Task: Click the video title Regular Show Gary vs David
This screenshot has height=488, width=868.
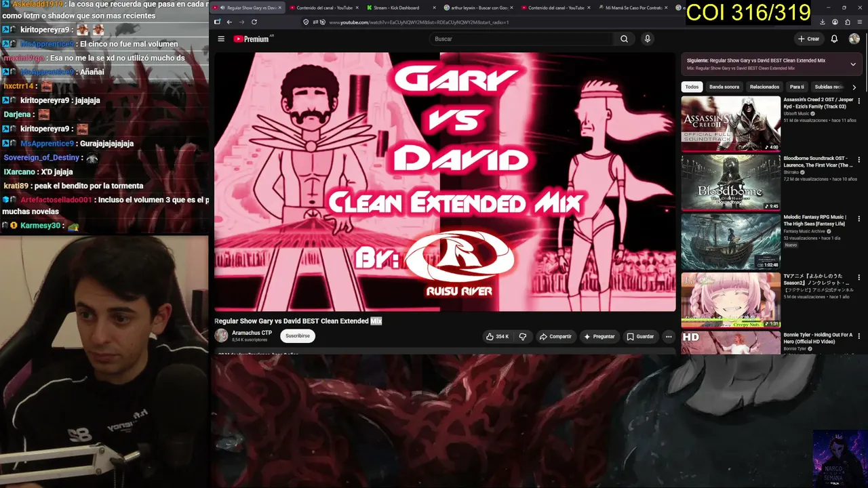Action: [x=298, y=321]
